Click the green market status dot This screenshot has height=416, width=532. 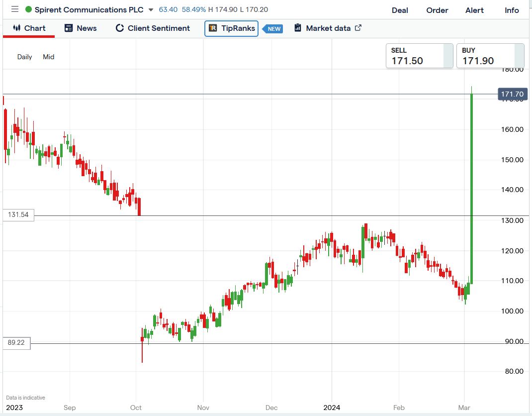(28, 9)
